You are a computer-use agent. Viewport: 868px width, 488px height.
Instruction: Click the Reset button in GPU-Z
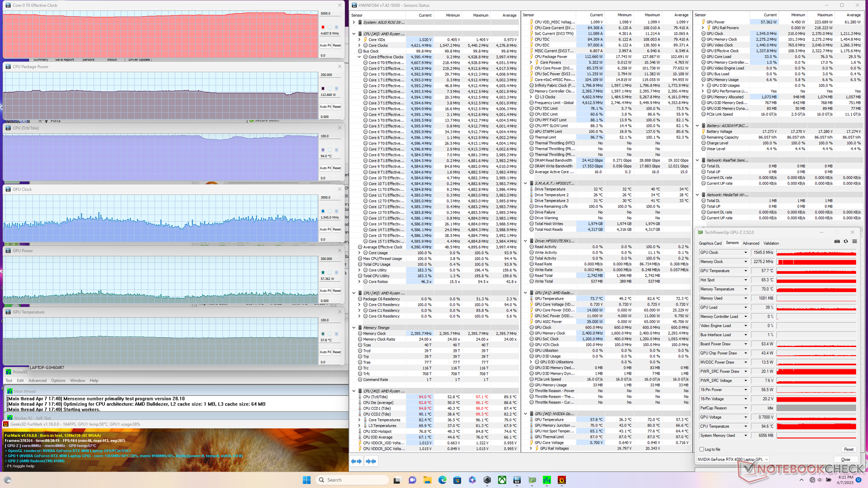tap(849, 450)
